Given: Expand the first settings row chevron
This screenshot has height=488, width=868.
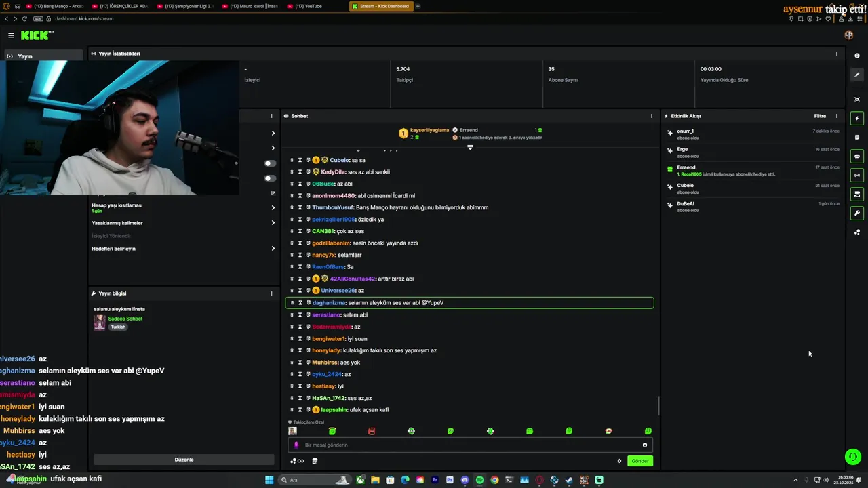Looking at the screenshot, I should (273, 133).
